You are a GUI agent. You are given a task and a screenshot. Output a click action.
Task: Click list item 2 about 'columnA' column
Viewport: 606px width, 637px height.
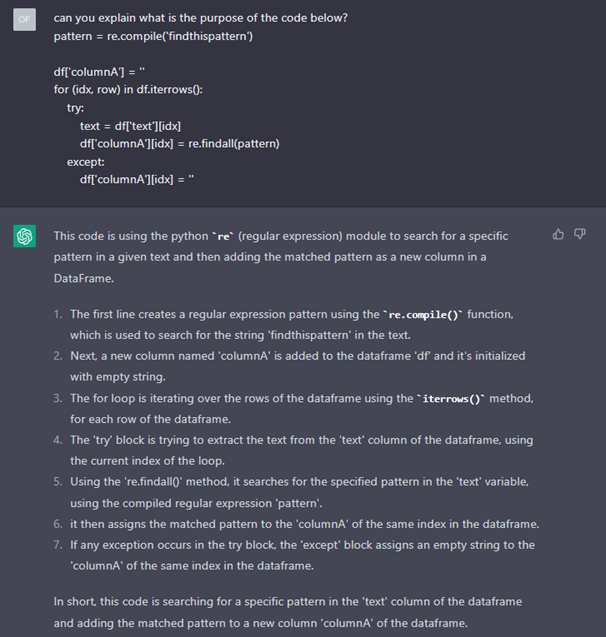[x=297, y=366]
